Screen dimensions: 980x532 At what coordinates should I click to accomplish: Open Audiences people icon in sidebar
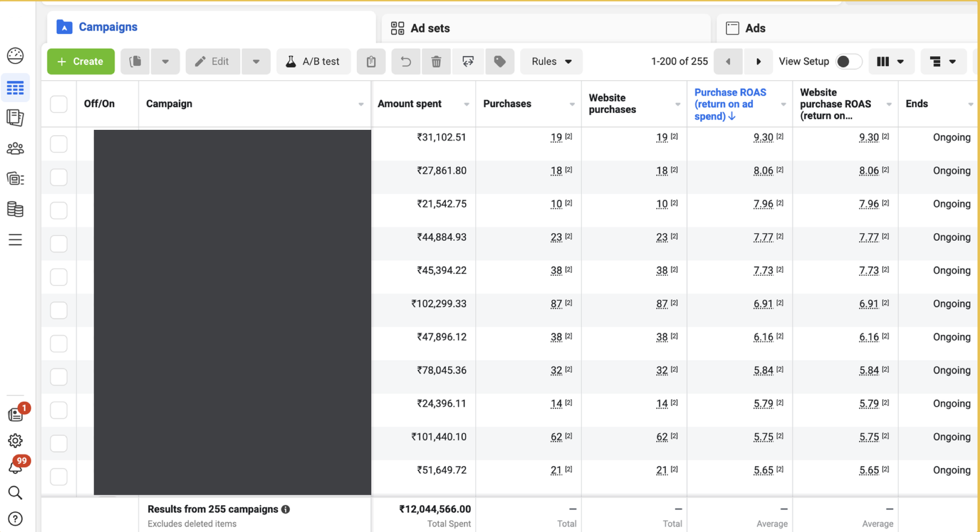pos(15,148)
